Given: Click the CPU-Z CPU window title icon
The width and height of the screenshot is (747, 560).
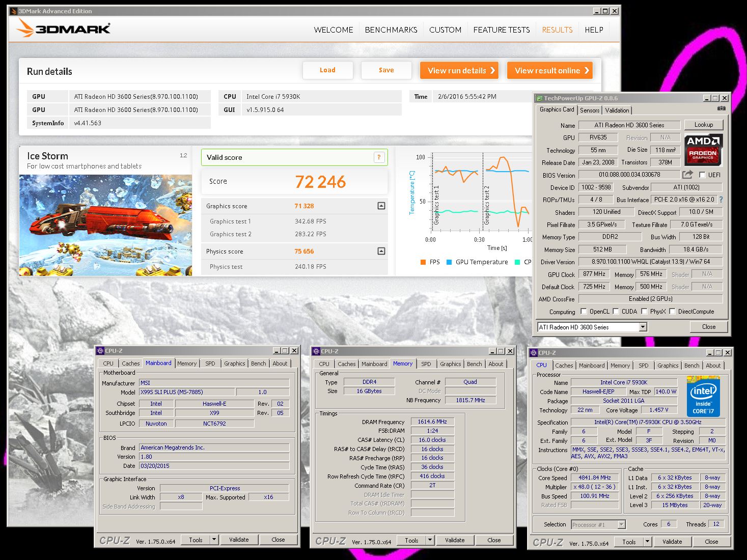Looking at the screenshot, I should [x=534, y=353].
